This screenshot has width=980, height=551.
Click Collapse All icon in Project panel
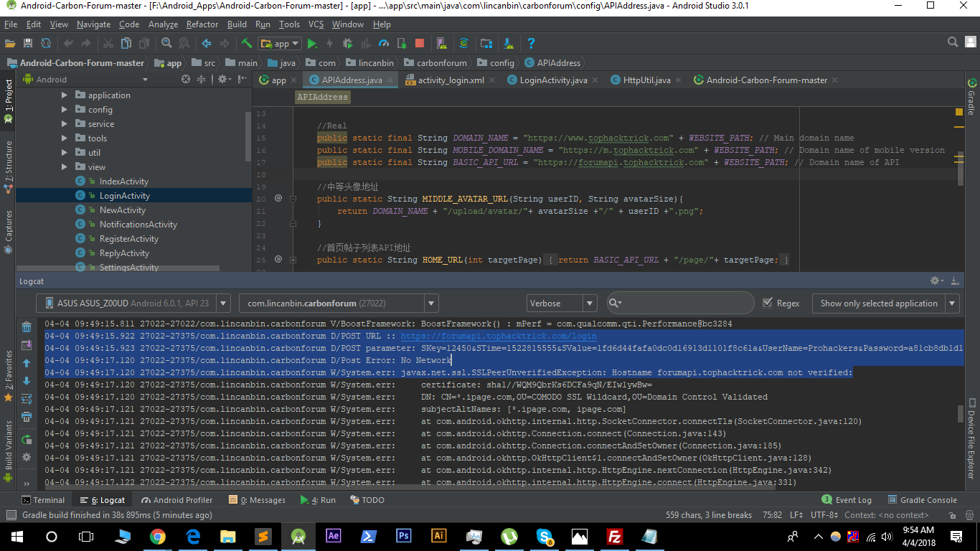(x=202, y=80)
